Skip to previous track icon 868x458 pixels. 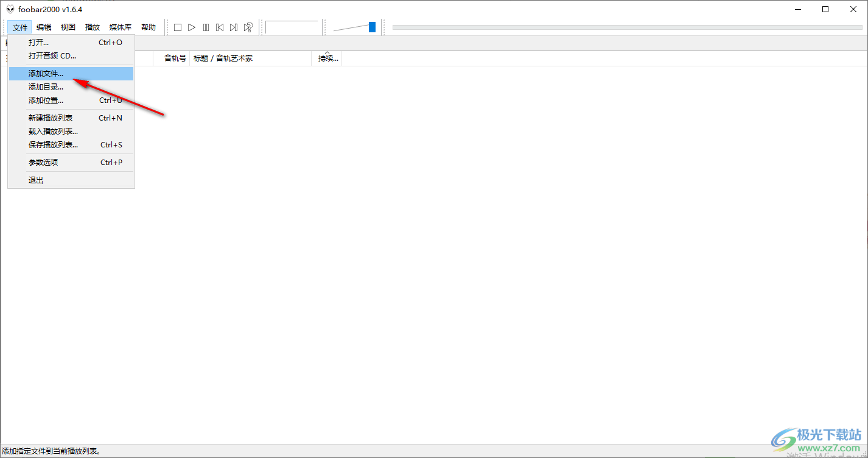[220, 27]
